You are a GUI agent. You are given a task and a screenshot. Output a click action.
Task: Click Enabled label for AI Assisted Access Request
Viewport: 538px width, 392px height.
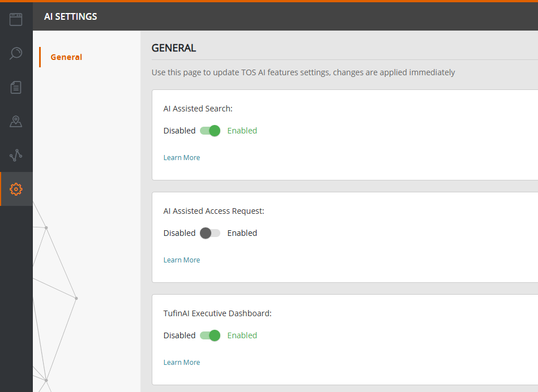(x=242, y=233)
